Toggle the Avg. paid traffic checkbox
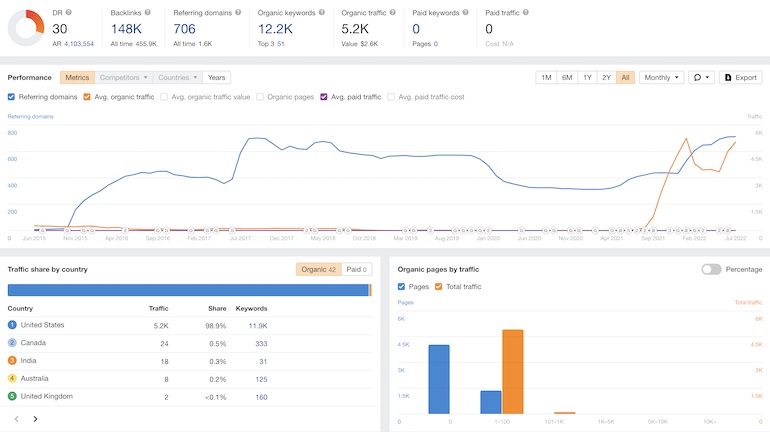Image resolution: width=770 pixels, height=432 pixels. click(324, 97)
